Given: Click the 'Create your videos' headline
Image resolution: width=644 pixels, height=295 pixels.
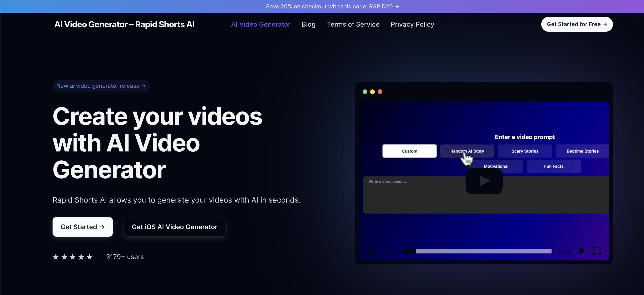Looking at the screenshot, I should click(157, 143).
